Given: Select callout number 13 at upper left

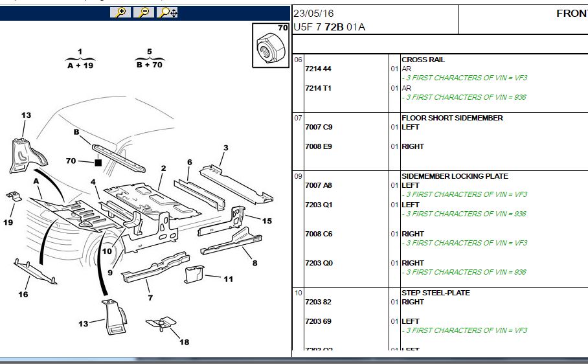Looking at the screenshot, I should pyautogui.click(x=27, y=115).
